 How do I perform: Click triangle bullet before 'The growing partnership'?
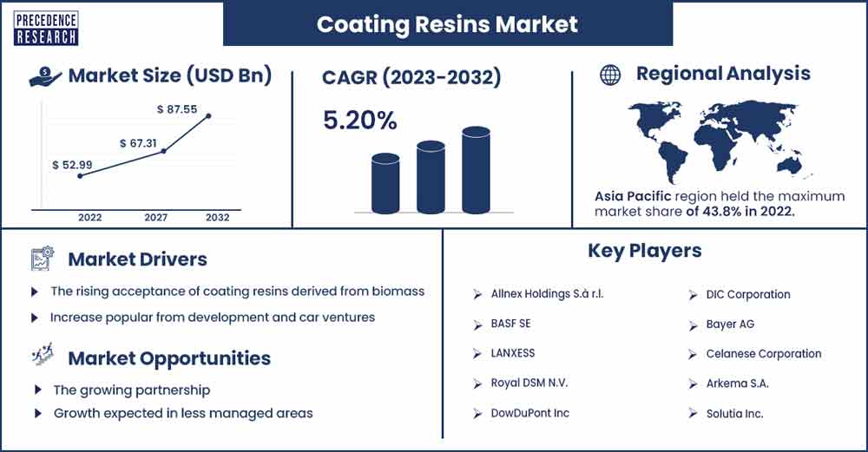pyautogui.click(x=37, y=390)
